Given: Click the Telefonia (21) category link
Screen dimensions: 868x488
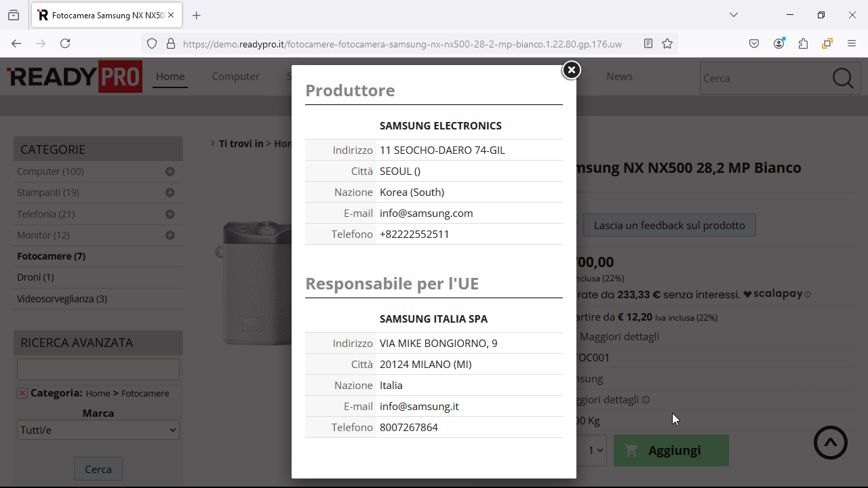Looking at the screenshot, I should [45, 214].
